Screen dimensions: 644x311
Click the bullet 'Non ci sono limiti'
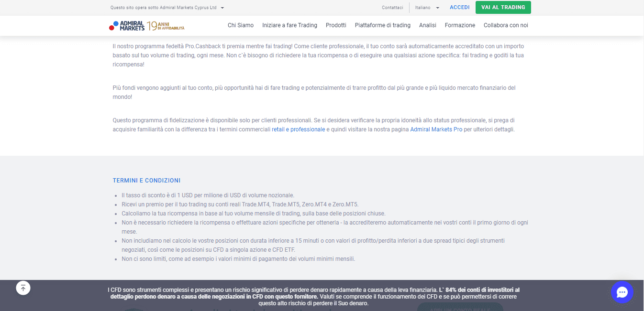238,259
